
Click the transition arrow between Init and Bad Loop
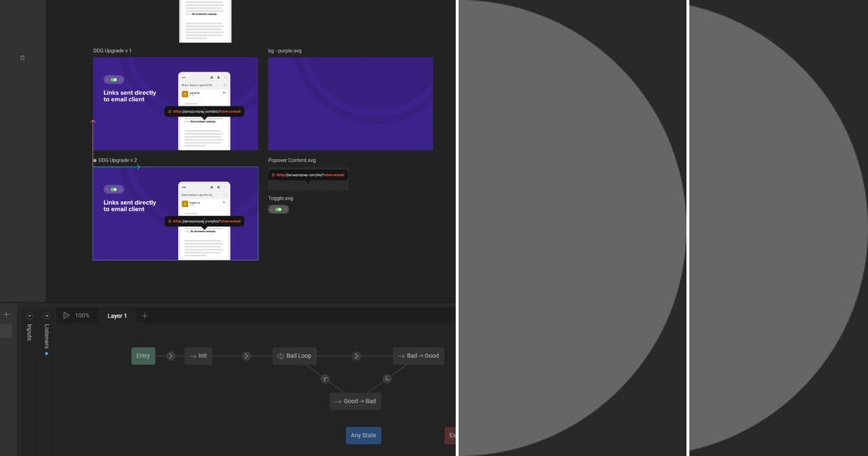point(246,355)
